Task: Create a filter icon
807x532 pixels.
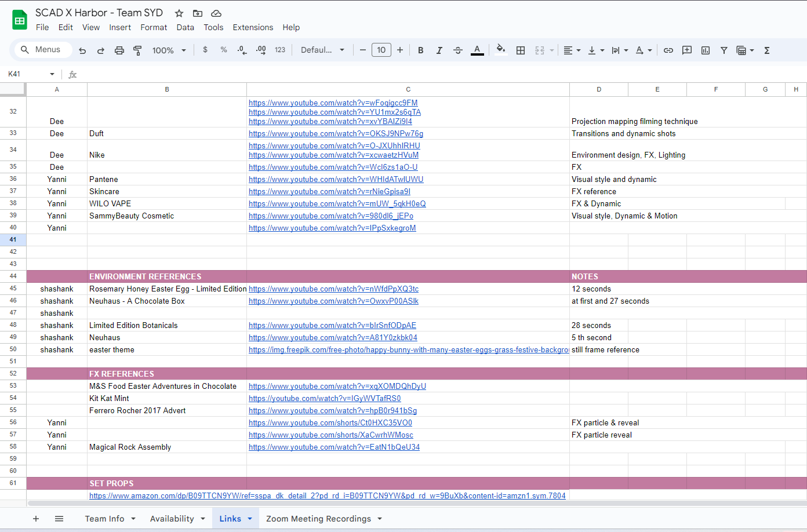Action: click(x=724, y=50)
